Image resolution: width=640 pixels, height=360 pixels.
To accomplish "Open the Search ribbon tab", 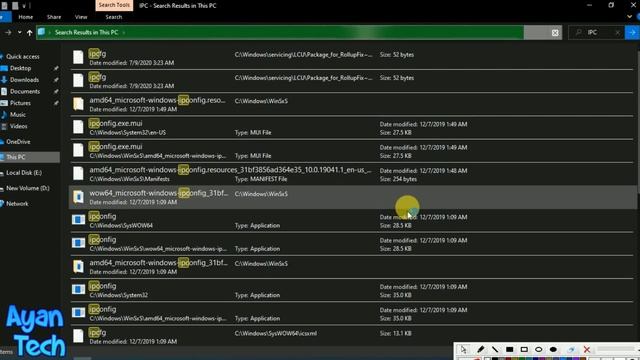I will pos(113,17).
